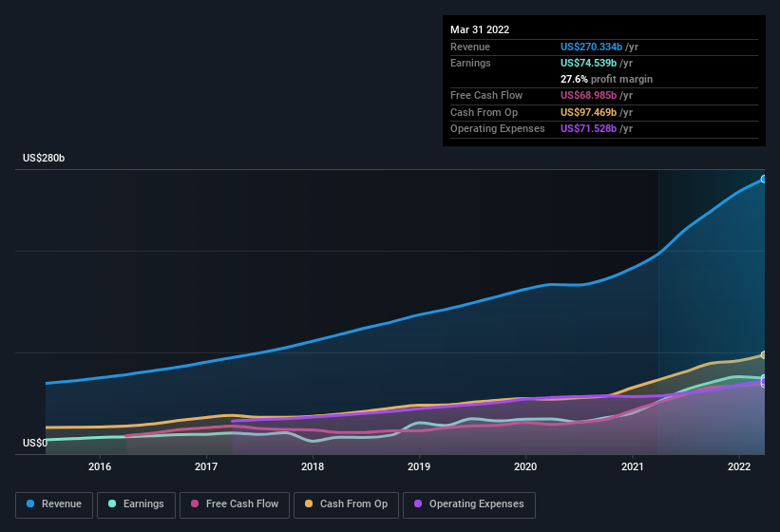The width and height of the screenshot is (780, 532).
Task: Click the Mar 31 2022 tooltip date
Action: click(480, 29)
